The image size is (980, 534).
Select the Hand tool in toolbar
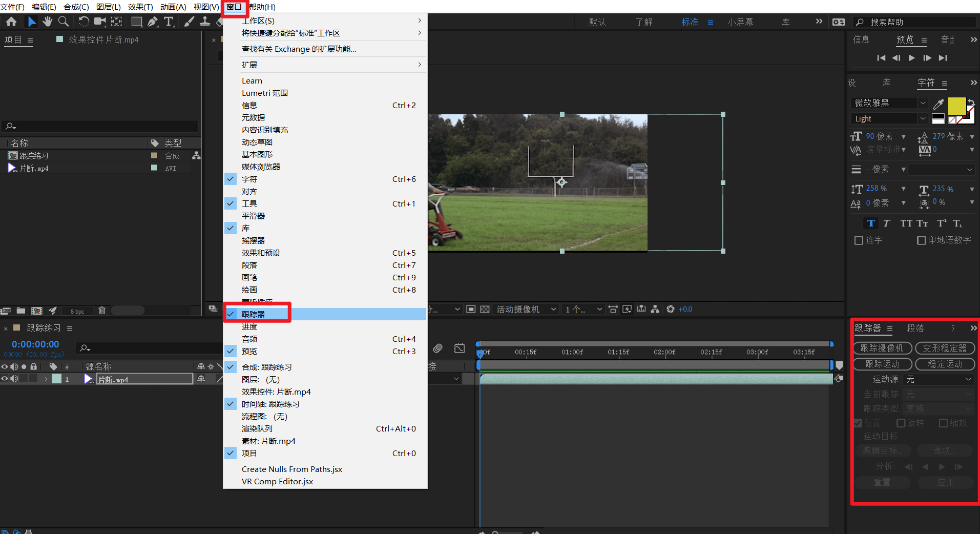pyautogui.click(x=48, y=22)
